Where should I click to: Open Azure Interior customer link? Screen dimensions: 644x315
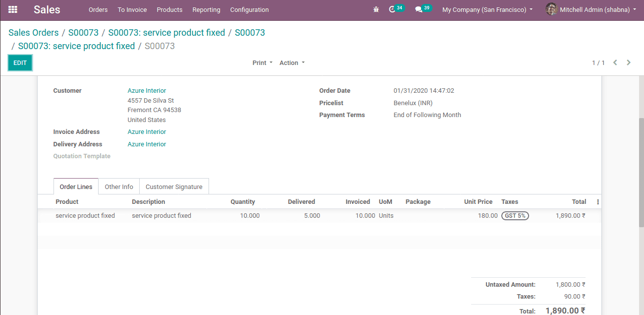point(147,91)
